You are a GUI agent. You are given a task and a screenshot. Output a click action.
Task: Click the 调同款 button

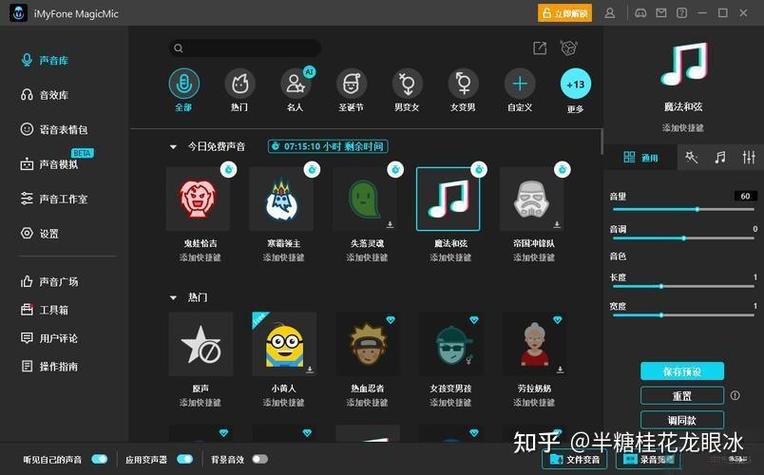coord(682,420)
